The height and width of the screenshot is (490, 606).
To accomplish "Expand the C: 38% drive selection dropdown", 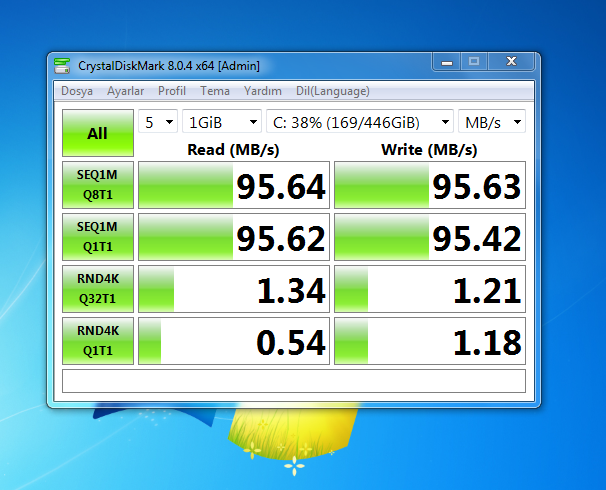I will pos(360,122).
